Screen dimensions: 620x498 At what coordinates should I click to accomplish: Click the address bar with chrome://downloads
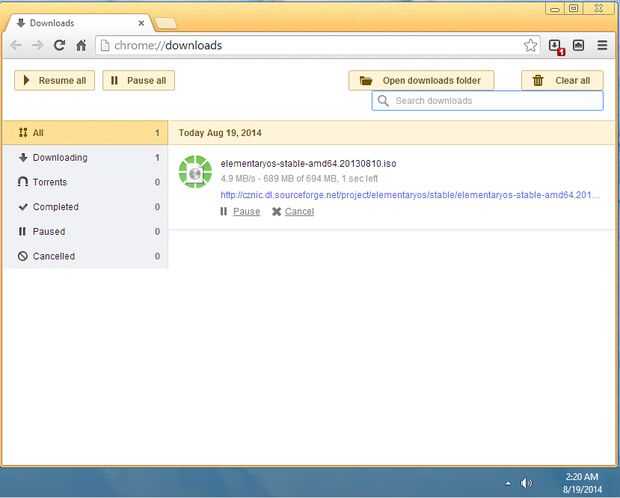pos(316,45)
